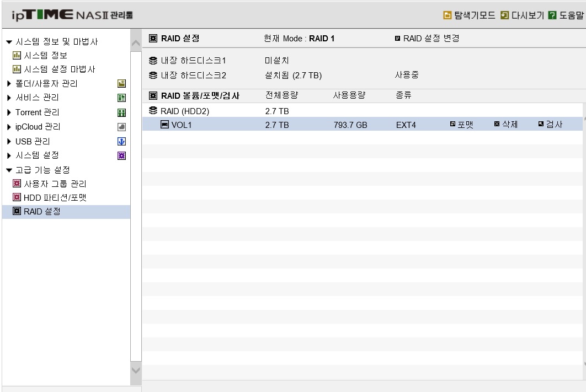Click the 도움말 help icon

click(552, 15)
